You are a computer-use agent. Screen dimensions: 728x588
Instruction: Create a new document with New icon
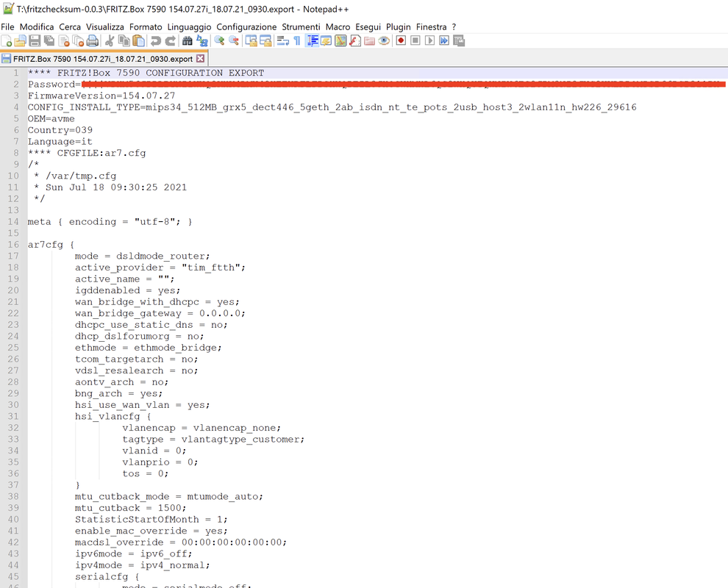[x=7, y=41]
